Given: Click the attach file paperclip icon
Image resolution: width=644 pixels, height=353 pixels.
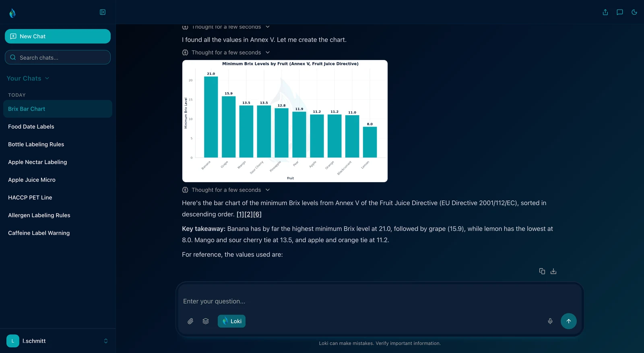Looking at the screenshot, I should coord(190,321).
